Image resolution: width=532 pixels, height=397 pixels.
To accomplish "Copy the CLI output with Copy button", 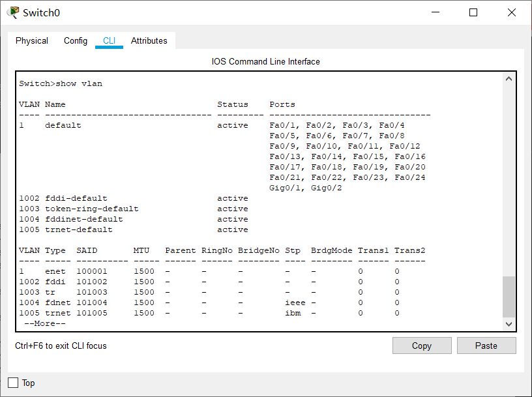I will 422,346.
